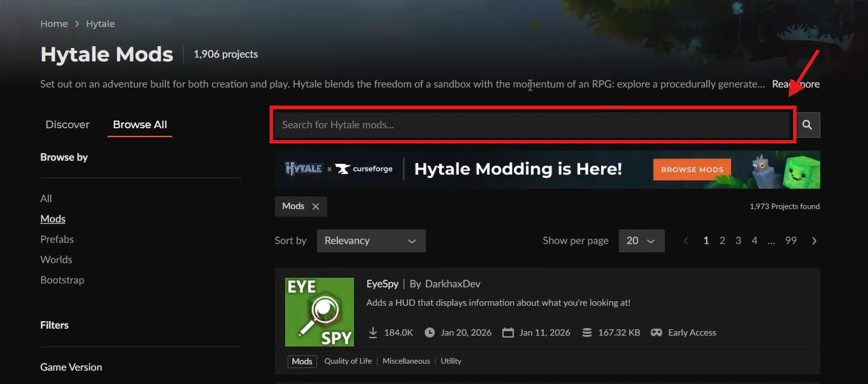Go to next results page arrow

tap(814, 241)
